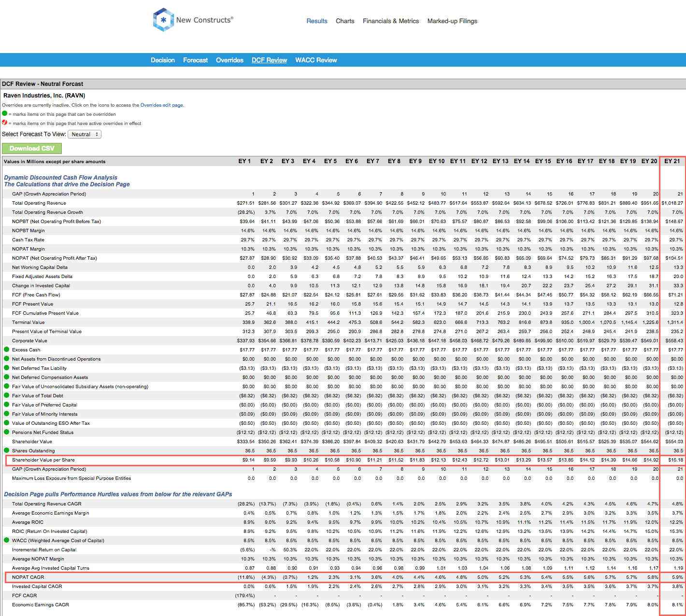Open overrides via Net Deferred Tax Liability icon
Screen dimensions: 686x616
coord(6,368)
